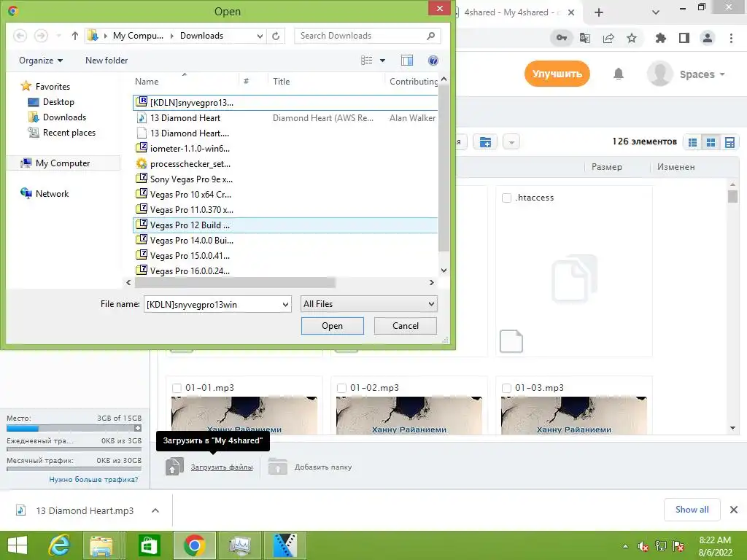747x560 pixels.
Task: Open Windows Store from taskbar
Action: click(149, 545)
